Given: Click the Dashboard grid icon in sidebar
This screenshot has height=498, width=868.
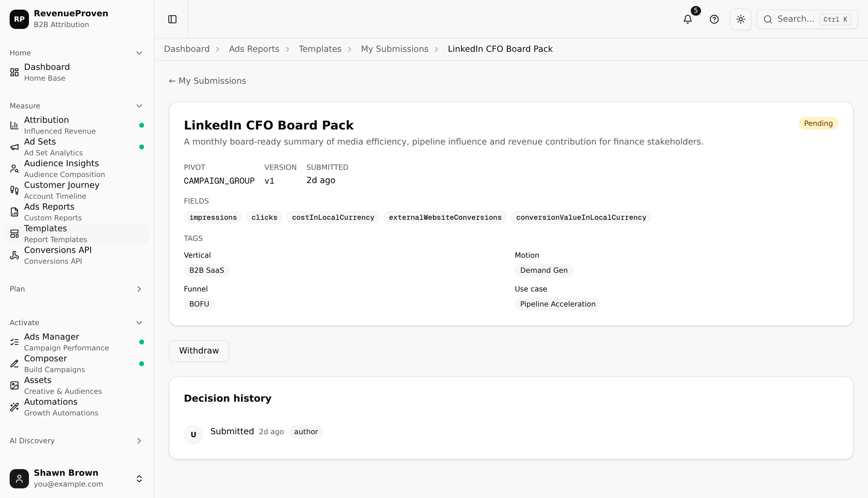Looking at the screenshot, I should point(14,72).
